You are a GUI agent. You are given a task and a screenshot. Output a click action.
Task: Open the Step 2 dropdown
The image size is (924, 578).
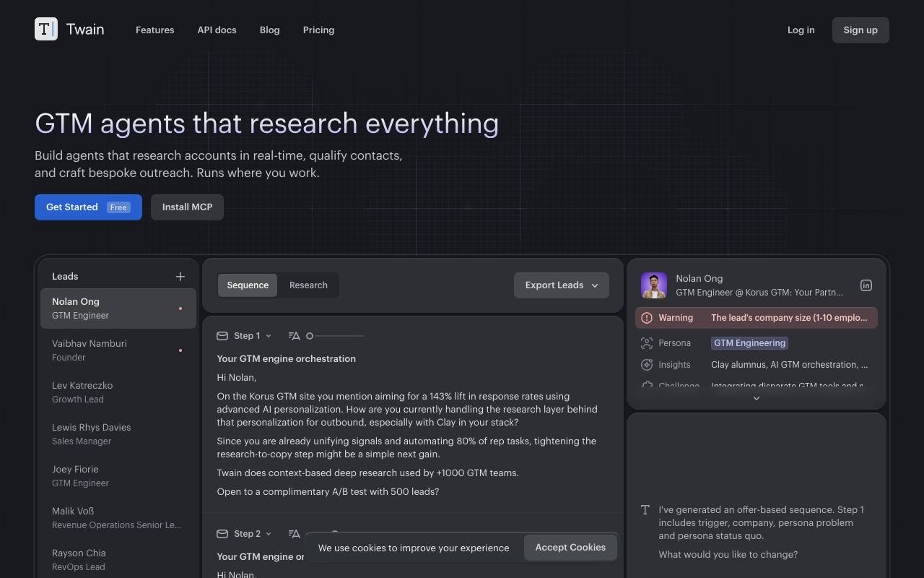[253, 533]
